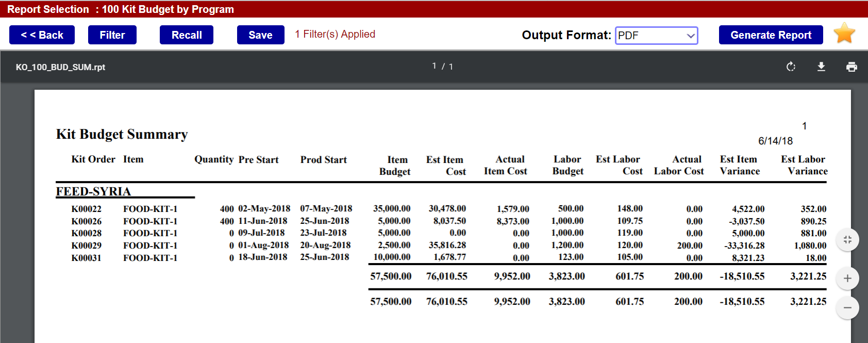
Task: Click pre start date 02-May-2018
Action: coord(264,208)
